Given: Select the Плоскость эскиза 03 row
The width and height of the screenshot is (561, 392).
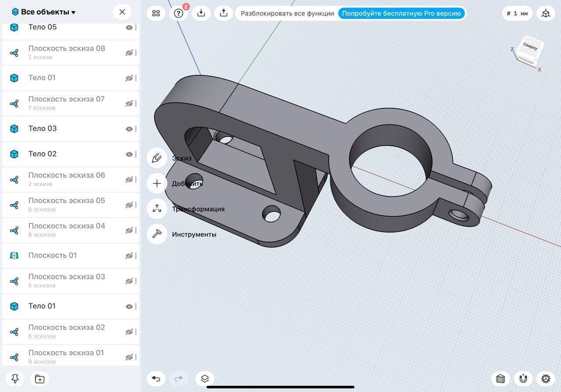Looking at the screenshot, I should [x=71, y=281].
